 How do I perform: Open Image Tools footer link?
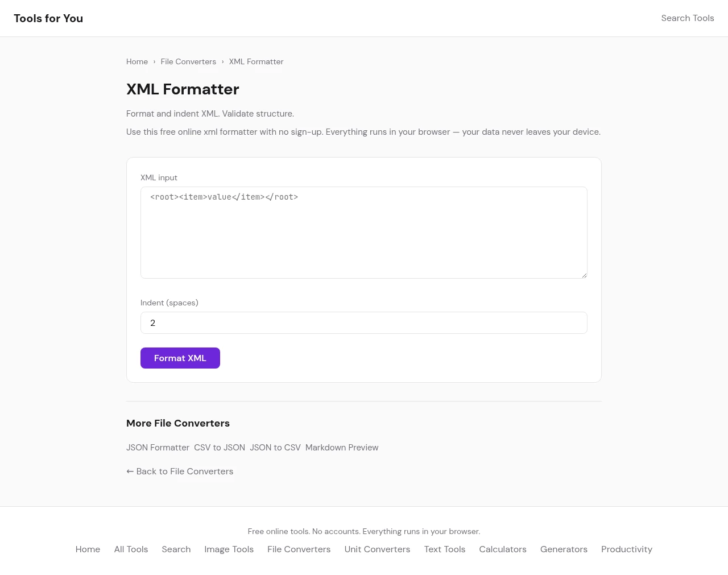click(229, 549)
